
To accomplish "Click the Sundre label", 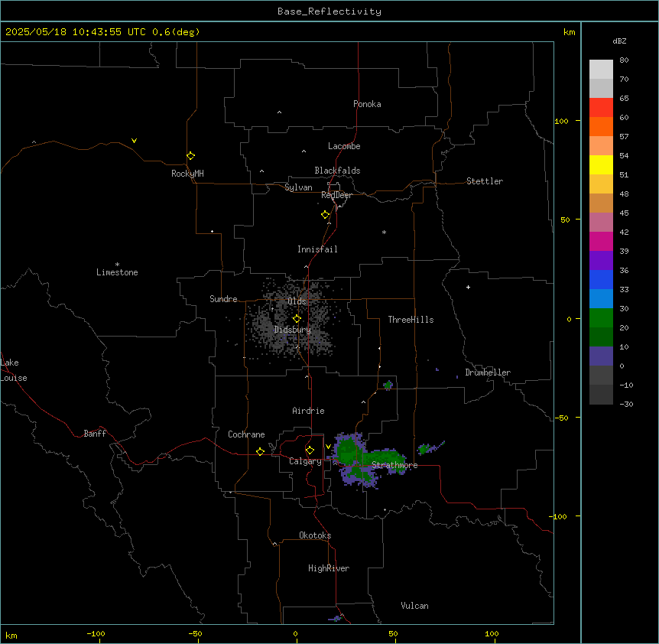I will click(223, 299).
